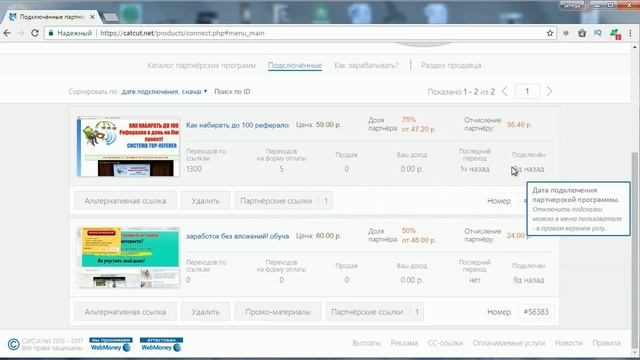
Task: Click the 'Показано 1 - 2 из 2' text
Action: tap(461, 92)
